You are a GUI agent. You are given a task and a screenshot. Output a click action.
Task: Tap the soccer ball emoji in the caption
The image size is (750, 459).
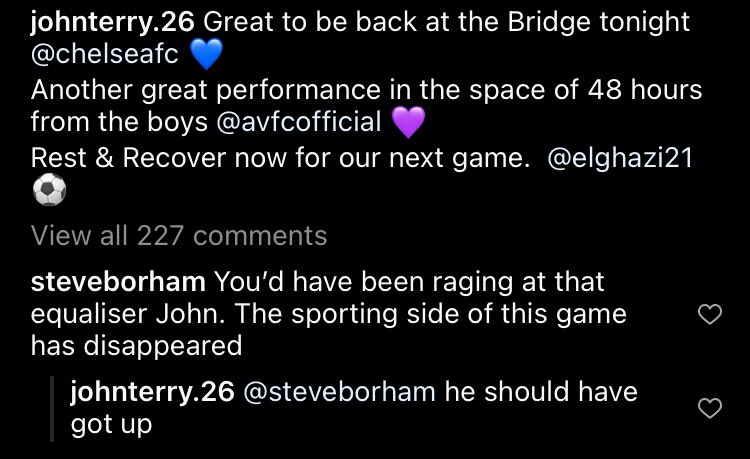point(49,189)
